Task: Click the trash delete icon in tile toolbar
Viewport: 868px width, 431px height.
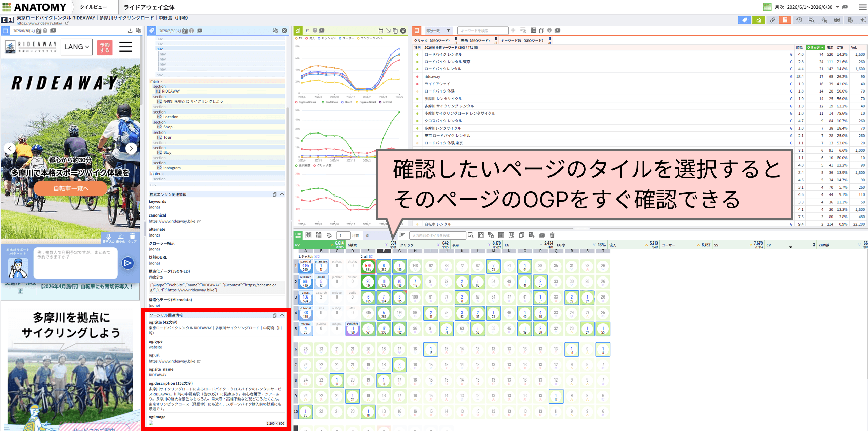Action: [552, 235]
